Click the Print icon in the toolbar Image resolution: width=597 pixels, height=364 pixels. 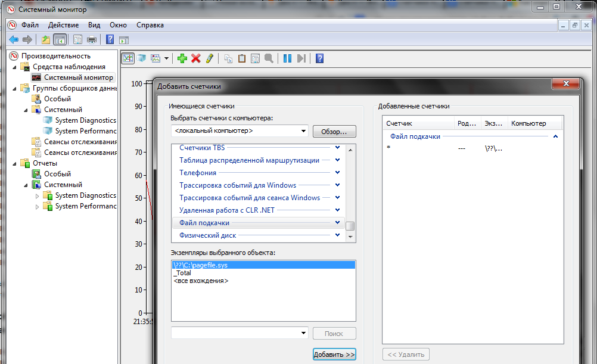pyautogui.click(x=92, y=39)
